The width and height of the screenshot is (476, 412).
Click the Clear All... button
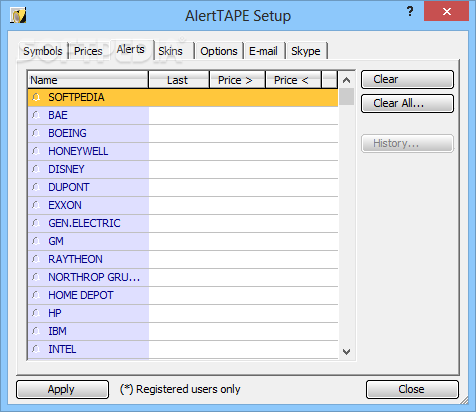click(x=407, y=103)
